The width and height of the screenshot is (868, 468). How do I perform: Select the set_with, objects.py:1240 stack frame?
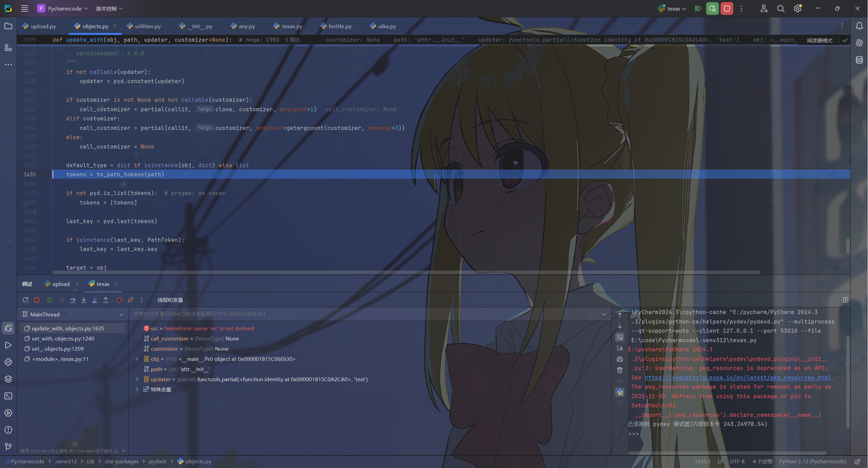[63, 338]
